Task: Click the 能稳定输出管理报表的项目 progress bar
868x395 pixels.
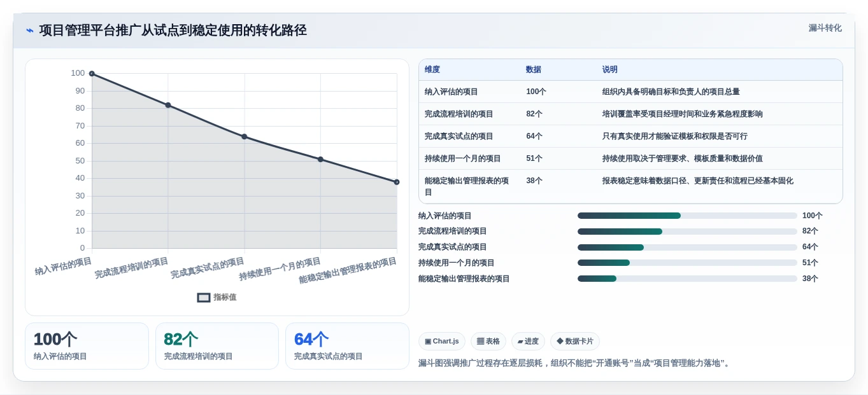Action: click(x=687, y=279)
